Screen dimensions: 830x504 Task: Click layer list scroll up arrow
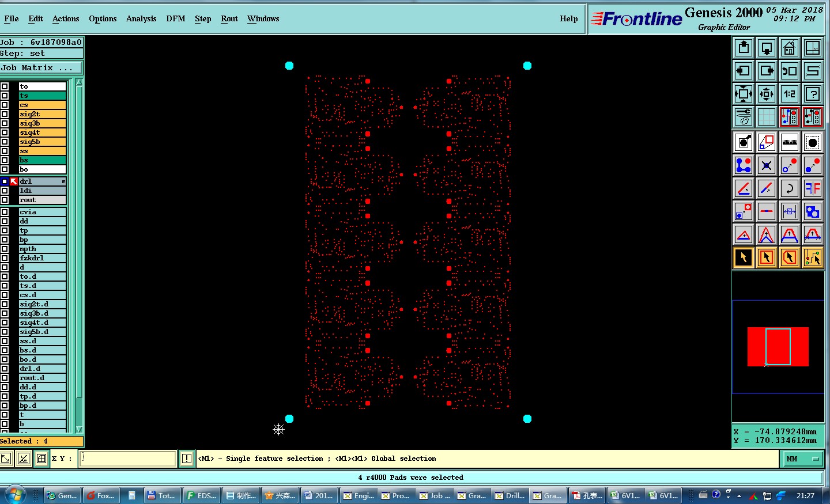tap(79, 83)
